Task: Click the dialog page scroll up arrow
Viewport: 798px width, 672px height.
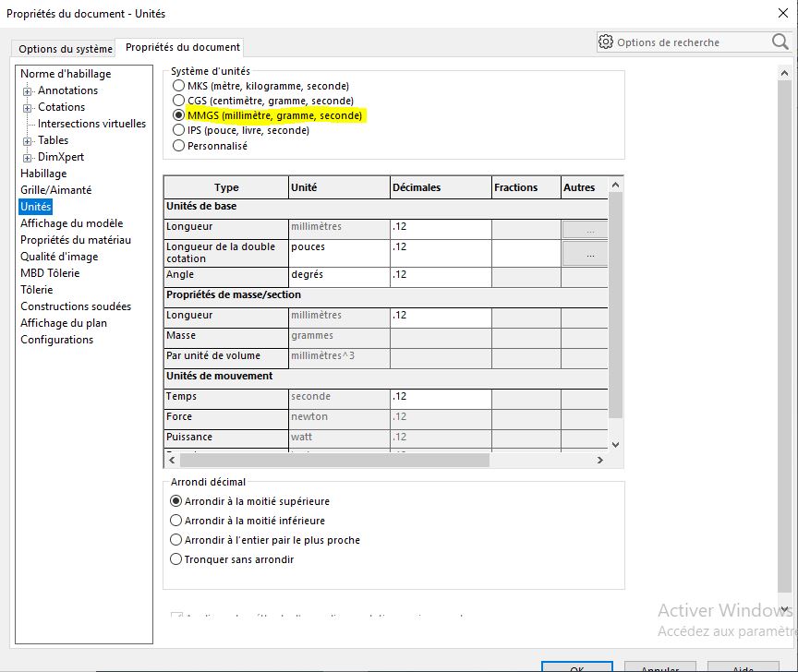Action: (784, 73)
